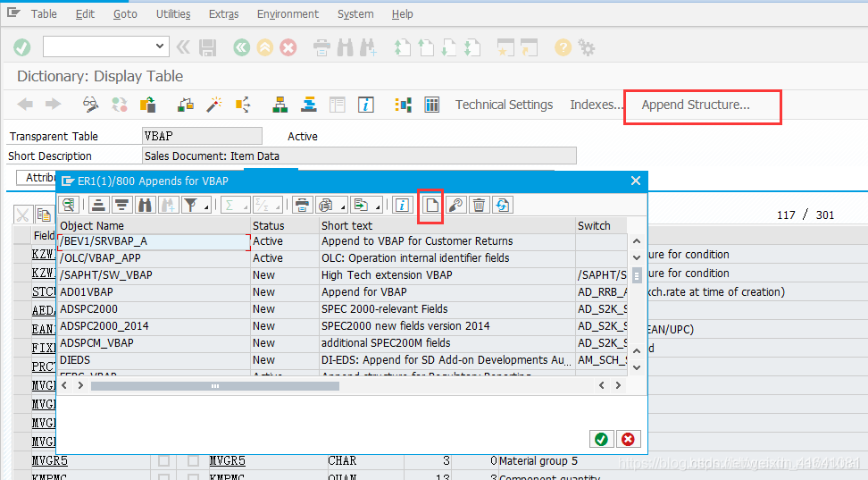Click the Technical Settings button
The width and height of the screenshot is (868, 480).
click(504, 105)
